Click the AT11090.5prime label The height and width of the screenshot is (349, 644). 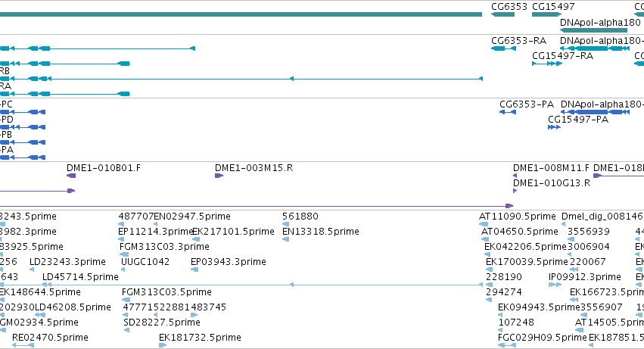[518, 217]
